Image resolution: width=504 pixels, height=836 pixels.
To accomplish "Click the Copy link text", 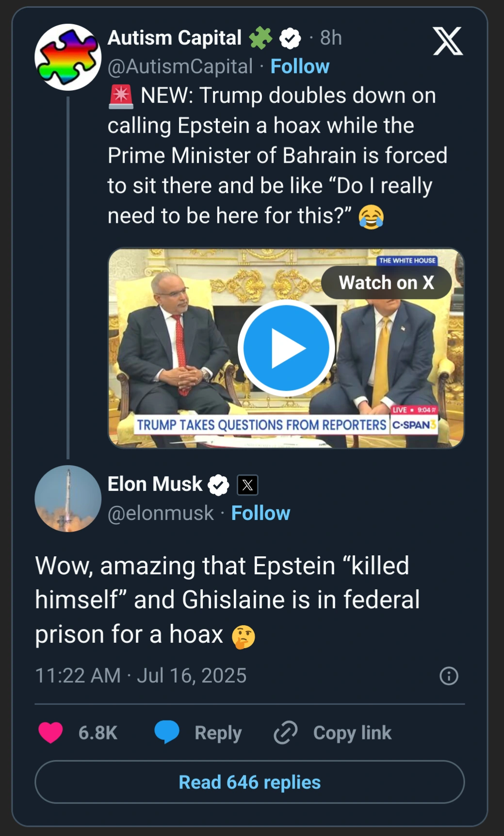I will pos(352,733).
